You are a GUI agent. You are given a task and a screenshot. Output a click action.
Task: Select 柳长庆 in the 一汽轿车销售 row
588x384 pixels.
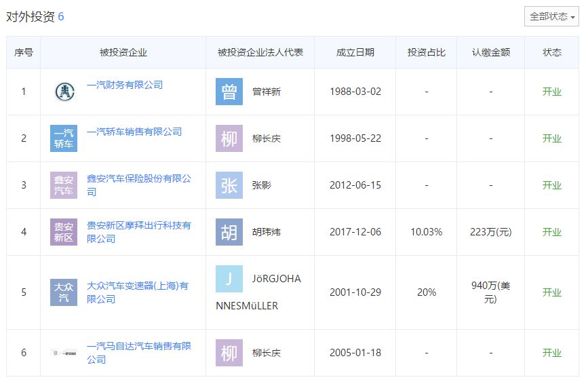click(267, 138)
